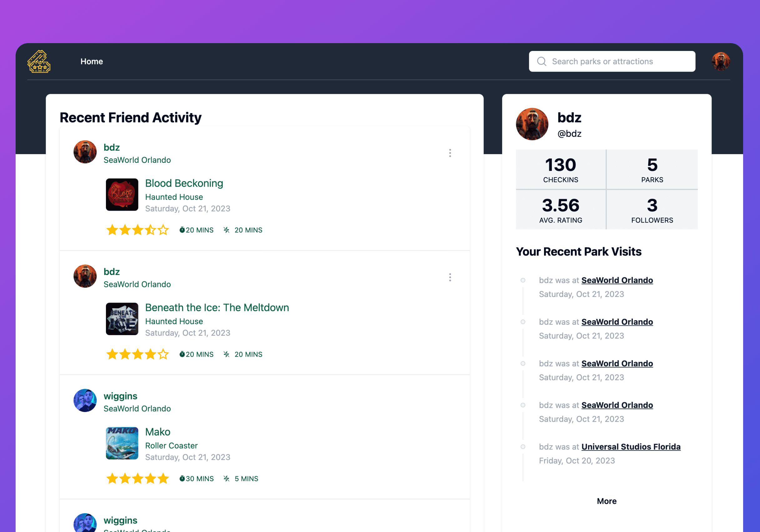The width and height of the screenshot is (760, 532).
Task: Click bdz avatar on Blood Beckoning post
Action: click(x=85, y=152)
